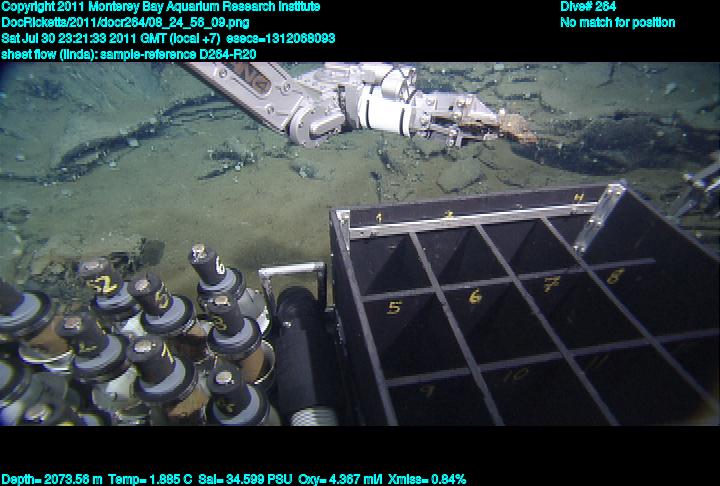Select the file path 'DocRicketts/2011/docr264/08_24_56_09.png'
Viewport: 720px width, 486px height.
click(125, 23)
